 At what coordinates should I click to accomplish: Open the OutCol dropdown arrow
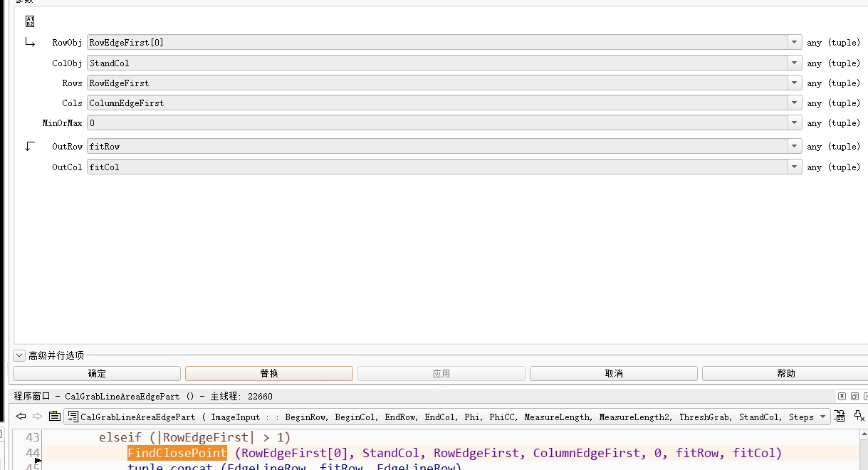point(794,167)
